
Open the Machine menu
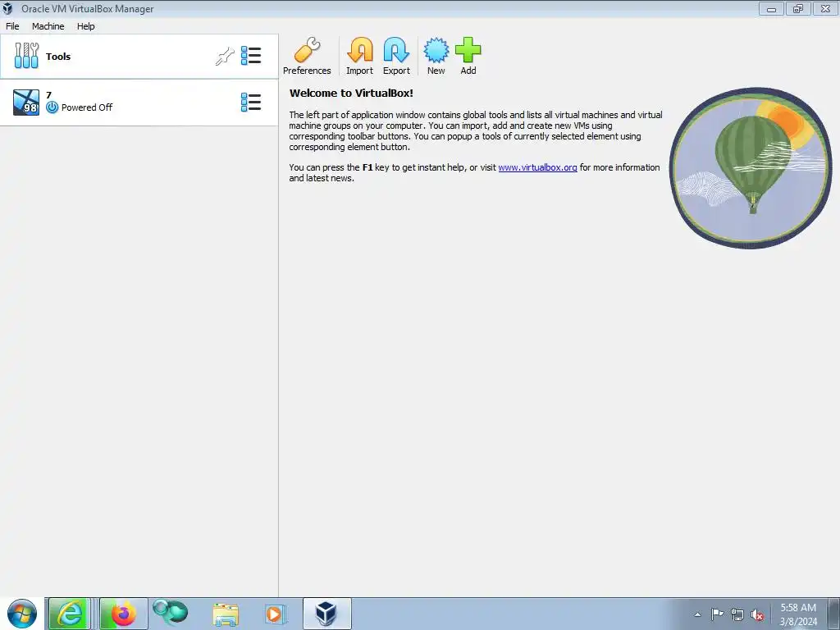48,26
